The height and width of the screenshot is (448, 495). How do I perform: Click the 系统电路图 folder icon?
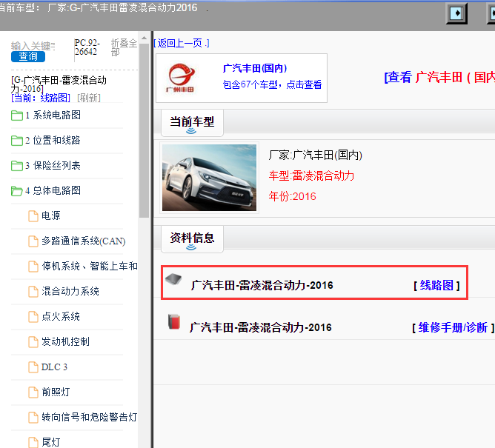click(17, 116)
